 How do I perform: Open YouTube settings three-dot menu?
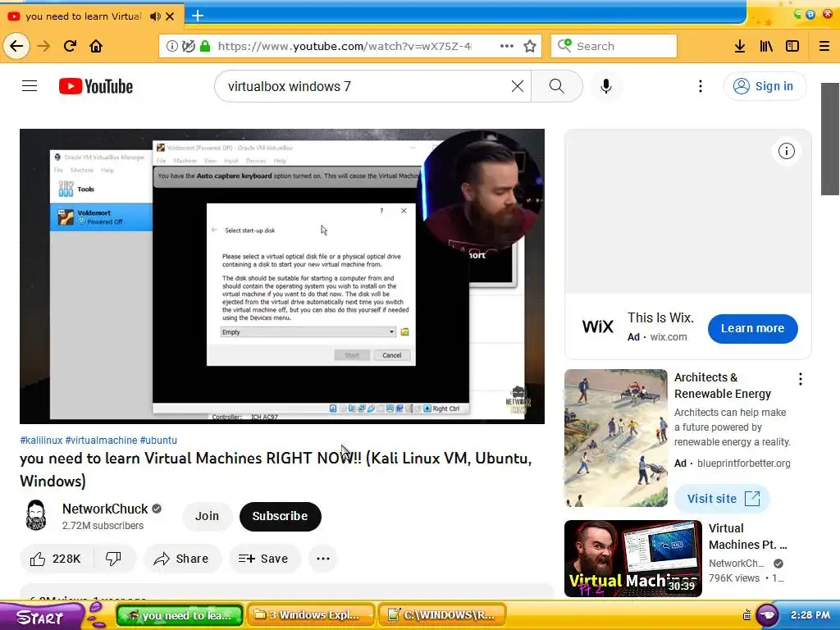click(x=701, y=86)
